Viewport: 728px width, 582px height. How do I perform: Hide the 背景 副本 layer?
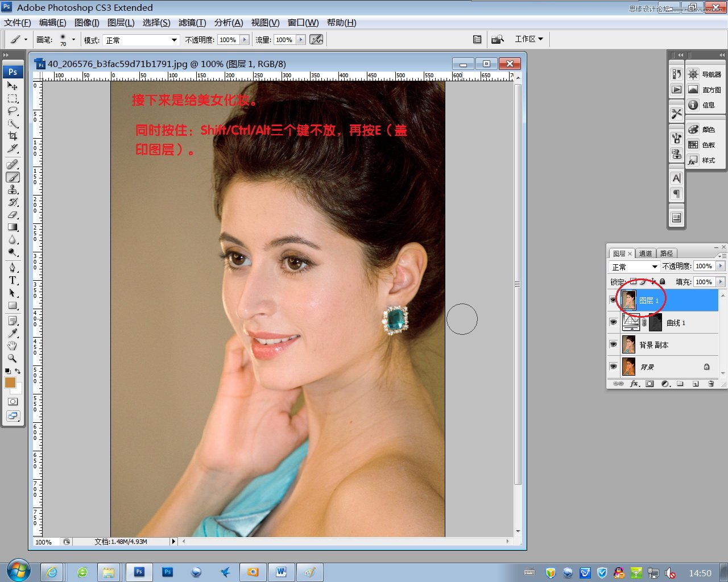pyautogui.click(x=613, y=344)
